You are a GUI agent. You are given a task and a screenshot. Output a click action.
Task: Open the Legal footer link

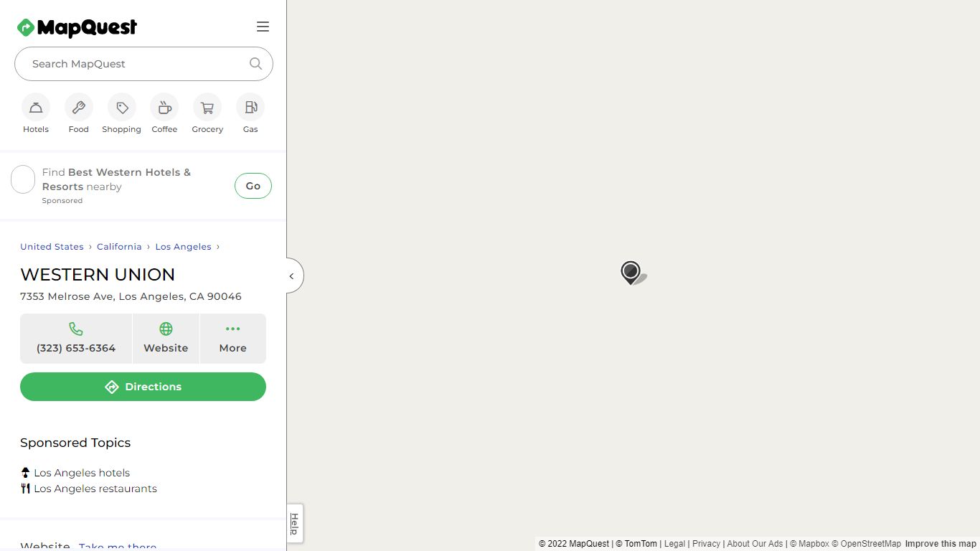point(674,544)
